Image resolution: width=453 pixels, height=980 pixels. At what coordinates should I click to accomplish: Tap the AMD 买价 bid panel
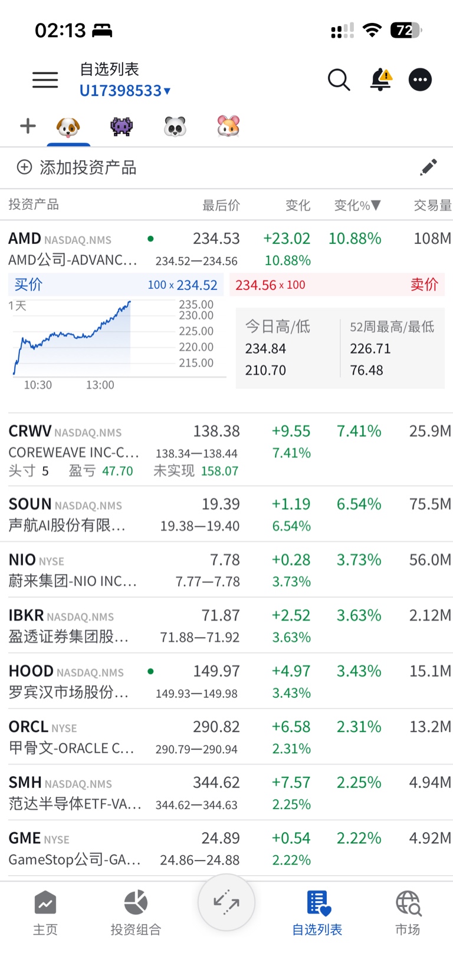tap(116, 285)
